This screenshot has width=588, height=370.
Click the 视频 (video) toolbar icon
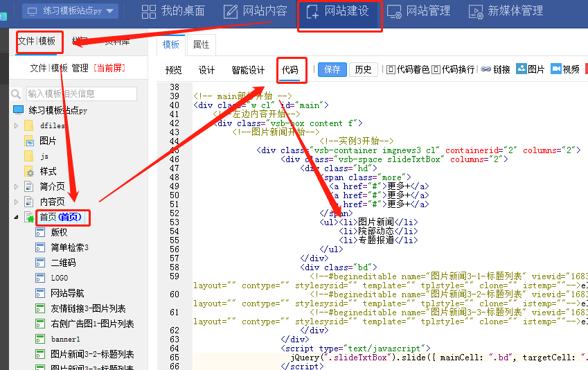pyautogui.click(x=555, y=69)
